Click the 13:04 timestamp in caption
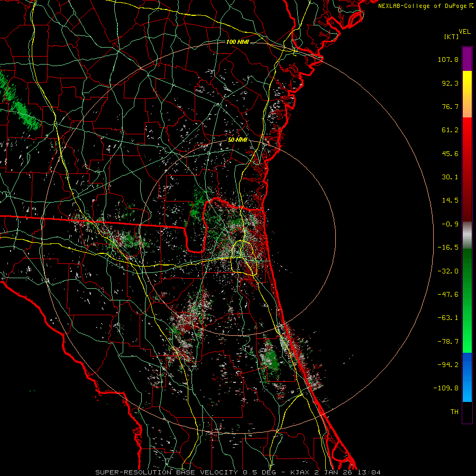Viewport: 476px width, 476px height. click(369, 472)
